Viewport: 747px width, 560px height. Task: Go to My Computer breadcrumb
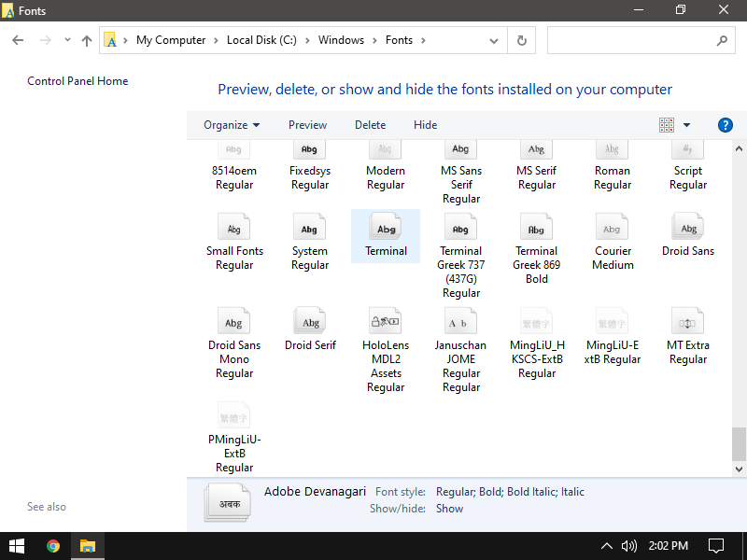tap(171, 40)
